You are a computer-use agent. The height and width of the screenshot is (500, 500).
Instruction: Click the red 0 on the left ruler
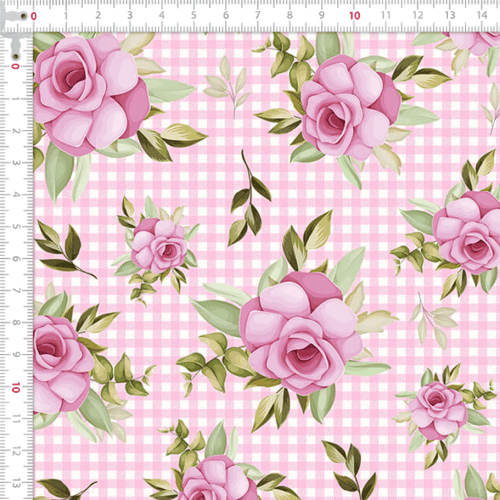tap(15, 67)
